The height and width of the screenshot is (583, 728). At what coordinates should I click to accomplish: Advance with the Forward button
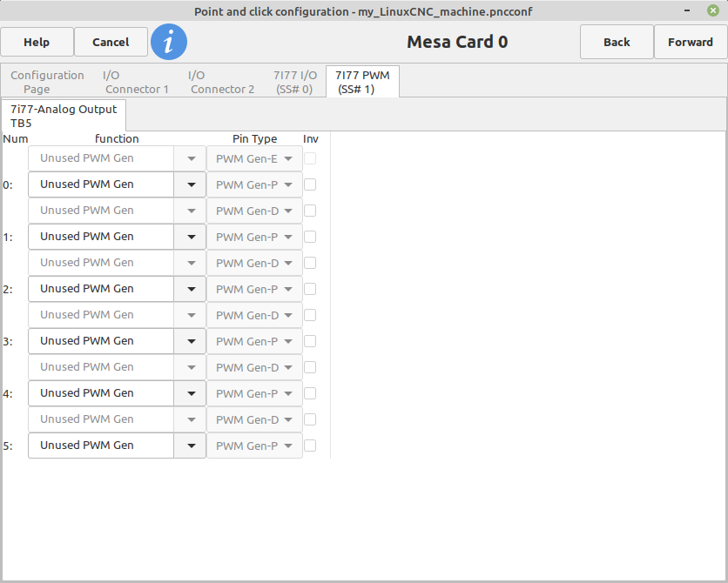pyautogui.click(x=690, y=42)
